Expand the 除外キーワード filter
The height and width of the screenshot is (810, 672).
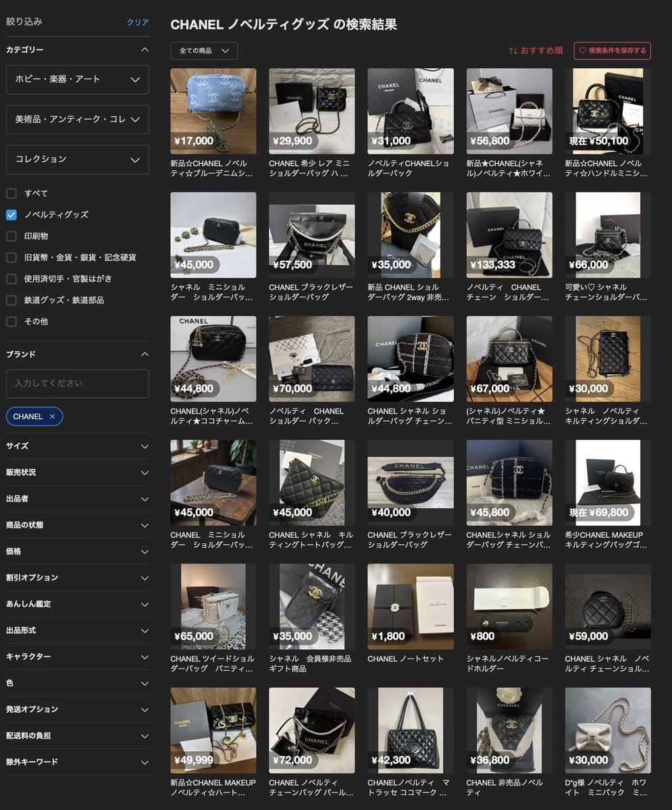78,762
